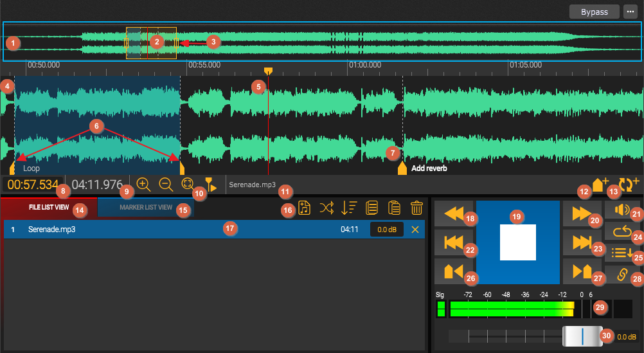Screen dimensions: 644x353
Task: Toggle the play list sequentially icon
Action: click(x=622, y=253)
